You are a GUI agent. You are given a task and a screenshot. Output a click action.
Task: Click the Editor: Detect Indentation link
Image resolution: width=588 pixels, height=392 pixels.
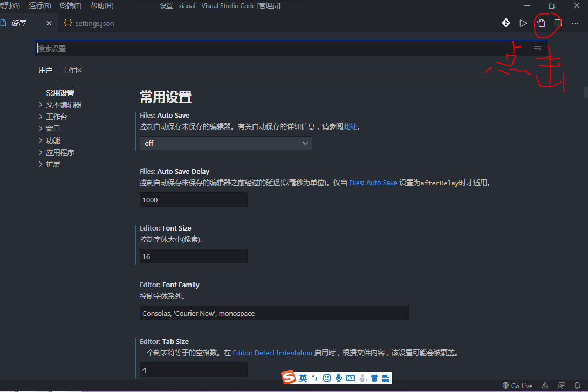tap(272, 353)
